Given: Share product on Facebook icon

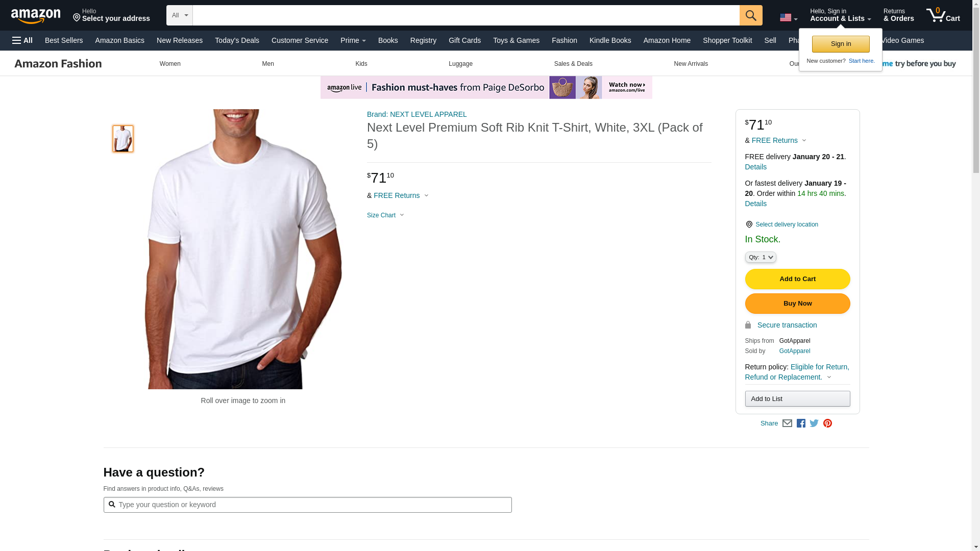Looking at the screenshot, I should (801, 423).
